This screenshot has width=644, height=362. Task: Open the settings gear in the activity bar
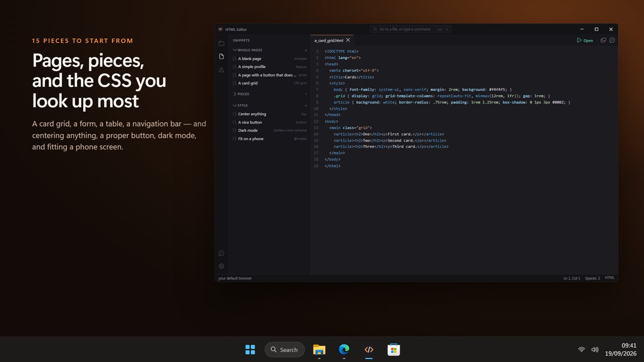pyautogui.click(x=221, y=266)
